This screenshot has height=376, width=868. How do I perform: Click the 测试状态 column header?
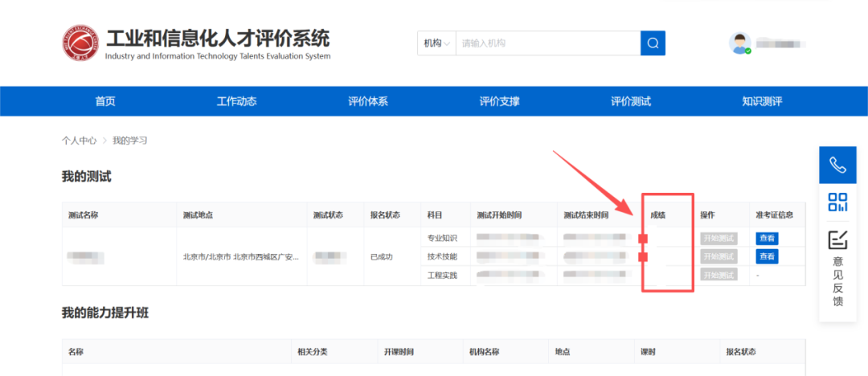tap(328, 215)
